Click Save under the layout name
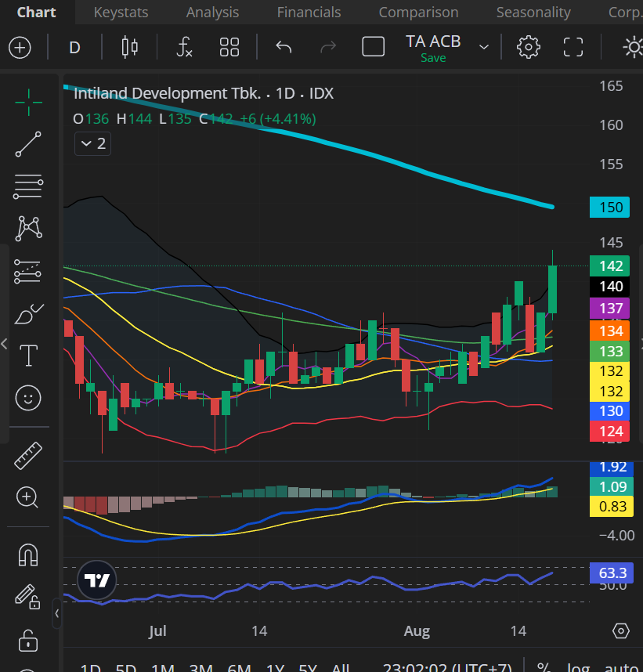This screenshot has height=672, width=643. point(433,58)
